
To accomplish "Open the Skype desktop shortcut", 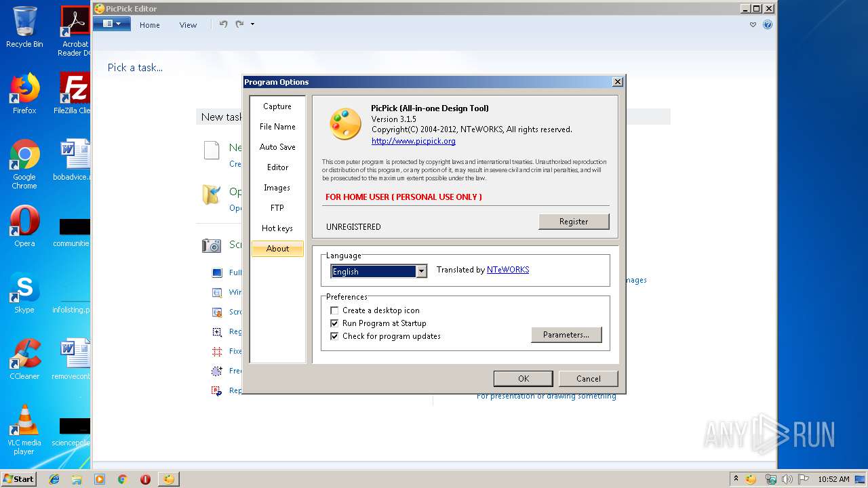I will point(24,293).
